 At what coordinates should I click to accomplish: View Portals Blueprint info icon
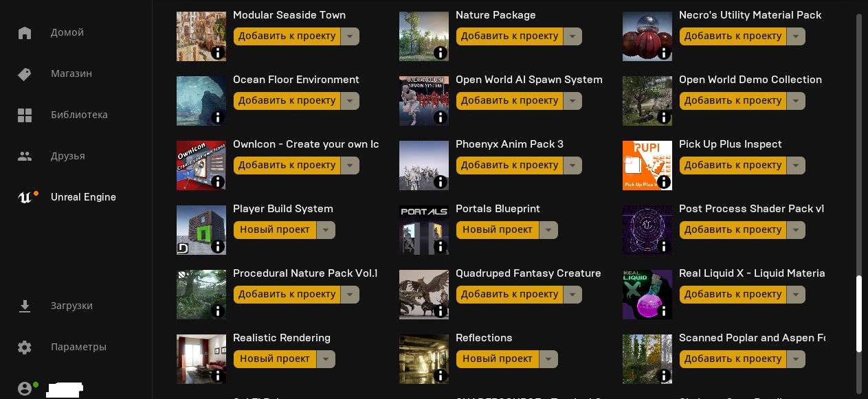(441, 247)
